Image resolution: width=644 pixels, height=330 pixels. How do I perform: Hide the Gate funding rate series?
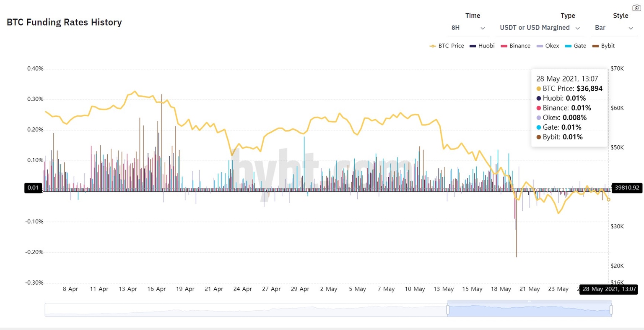(x=575, y=46)
